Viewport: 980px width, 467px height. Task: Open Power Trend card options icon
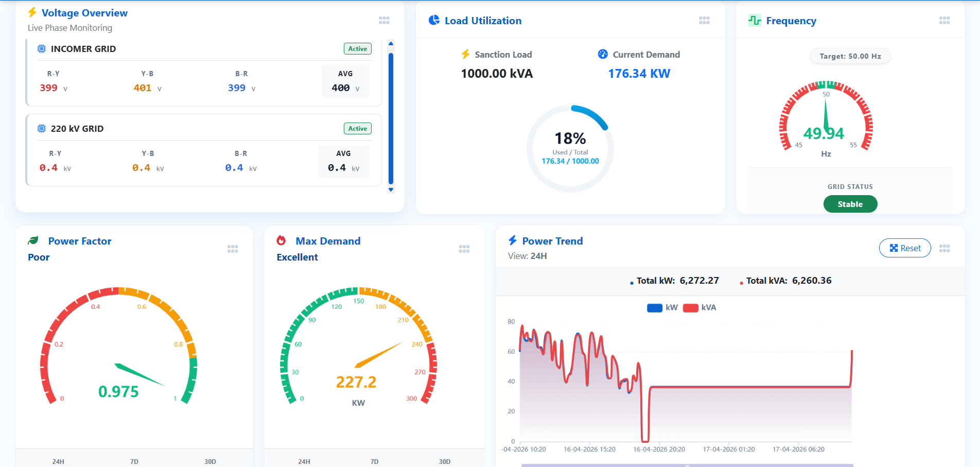point(944,248)
